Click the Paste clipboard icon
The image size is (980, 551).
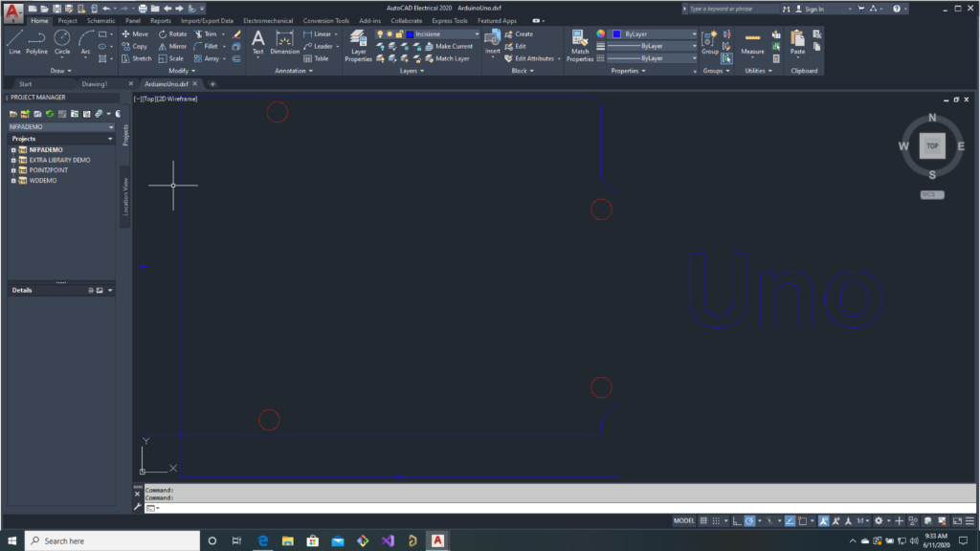(797, 41)
